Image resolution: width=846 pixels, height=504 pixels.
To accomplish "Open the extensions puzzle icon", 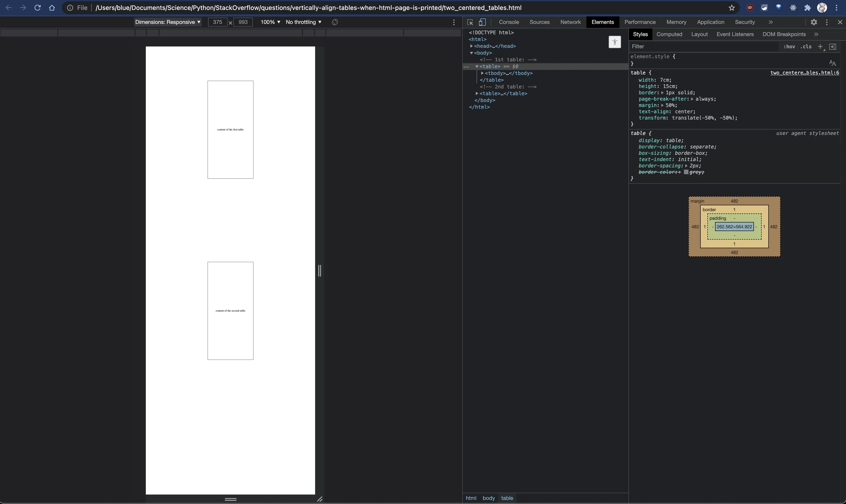I will tap(807, 8).
